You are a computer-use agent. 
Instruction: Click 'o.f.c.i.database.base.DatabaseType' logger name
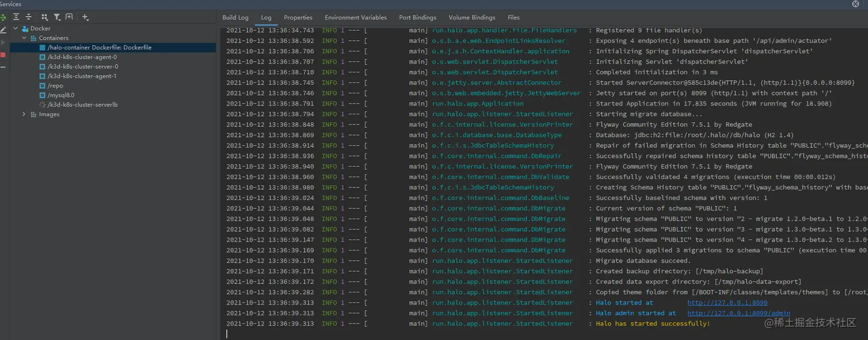point(497,135)
